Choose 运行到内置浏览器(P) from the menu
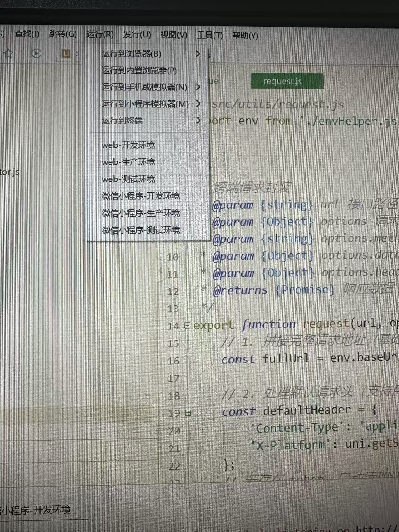 pyautogui.click(x=139, y=70)
